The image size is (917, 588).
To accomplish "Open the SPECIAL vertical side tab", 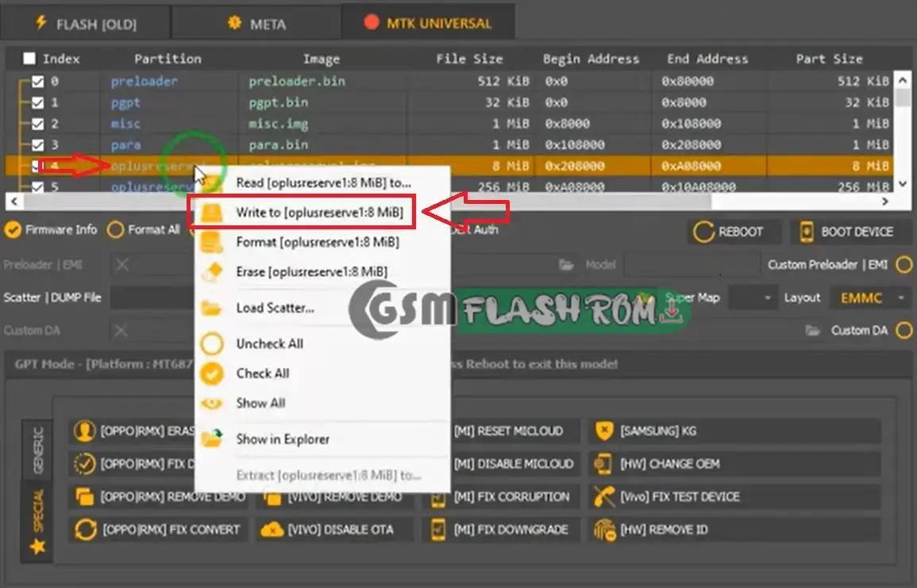I will (x=37, y=520).
